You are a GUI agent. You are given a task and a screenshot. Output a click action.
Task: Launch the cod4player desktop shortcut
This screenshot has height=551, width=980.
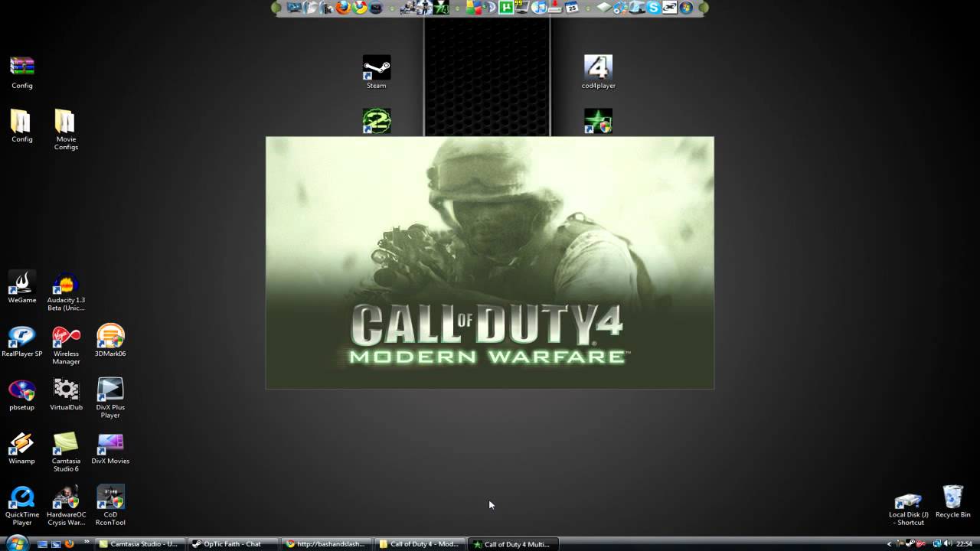coord(598,71)
